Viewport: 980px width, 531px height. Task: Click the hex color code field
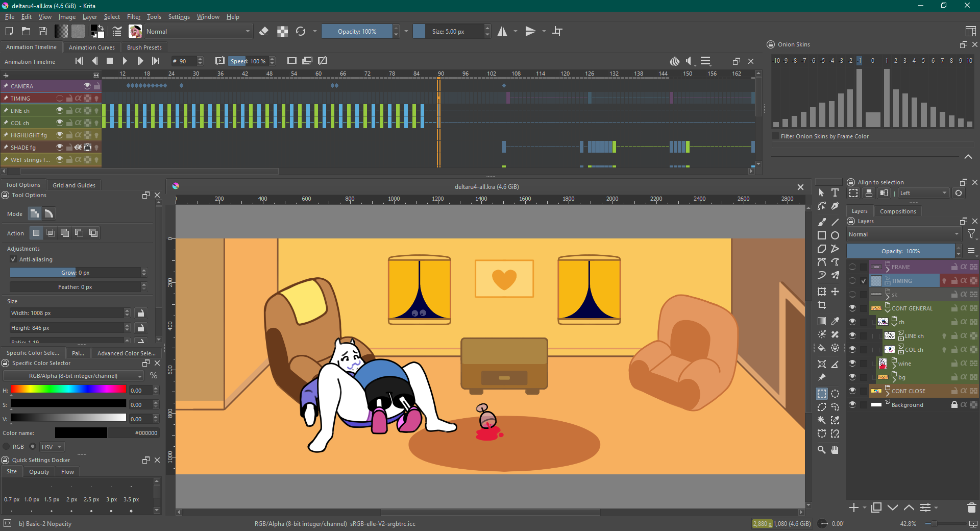coord(133,433)
